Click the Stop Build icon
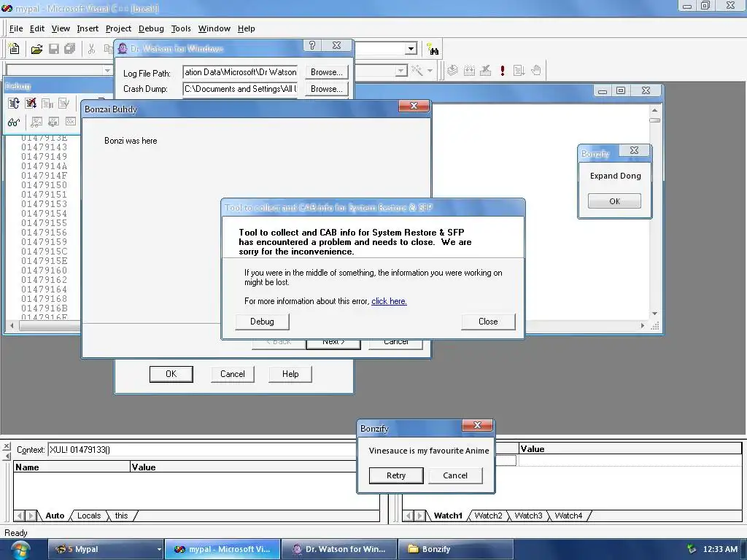 (485, 71)
